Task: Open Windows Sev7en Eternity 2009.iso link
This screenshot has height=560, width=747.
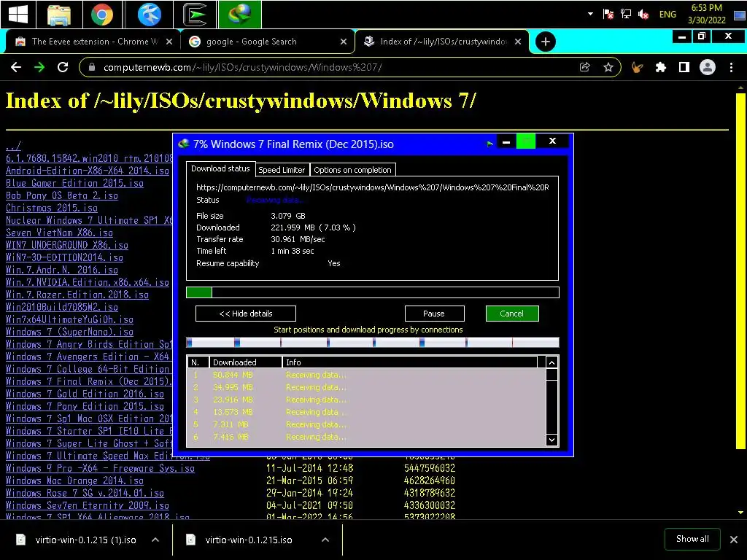Action: point(88,505)
